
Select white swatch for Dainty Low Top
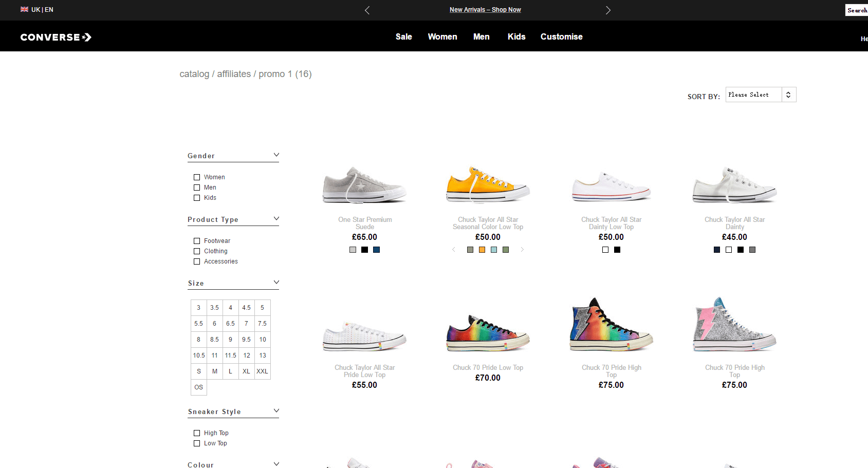605,250
